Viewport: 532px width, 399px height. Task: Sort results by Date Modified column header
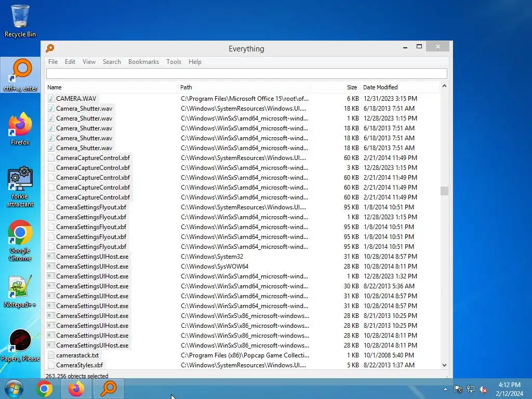401,87
